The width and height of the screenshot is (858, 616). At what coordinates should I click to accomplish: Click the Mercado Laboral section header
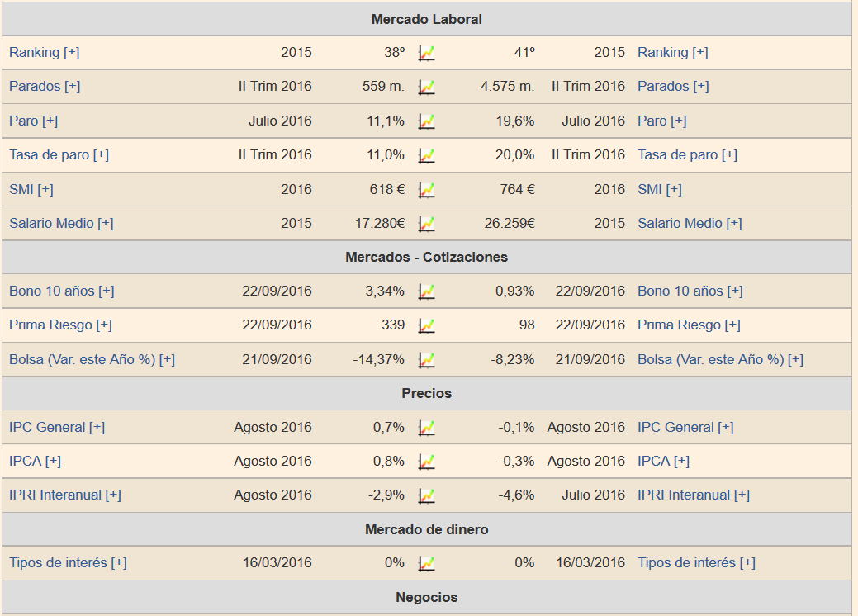click(x=426, y=19)
